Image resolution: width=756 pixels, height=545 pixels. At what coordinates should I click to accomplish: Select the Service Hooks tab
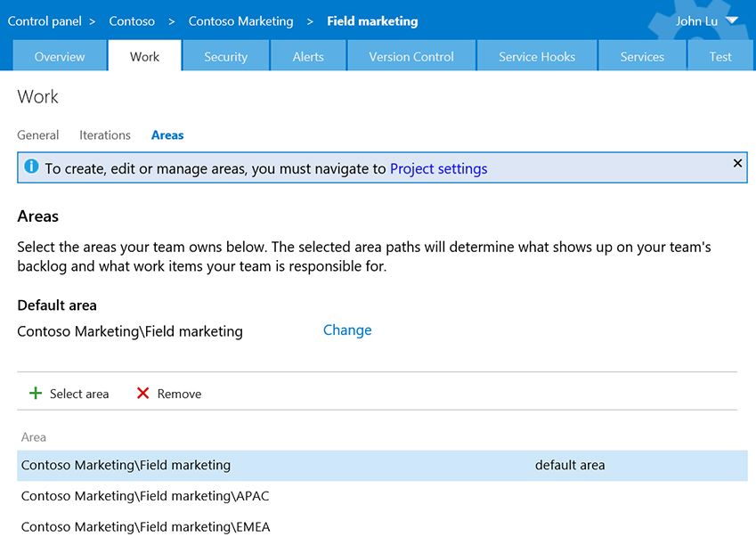point(537,56)
